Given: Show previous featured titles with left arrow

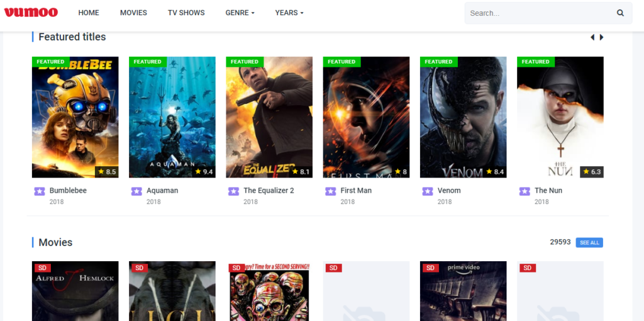Looking at the screenshot, I should coord(592,37).
